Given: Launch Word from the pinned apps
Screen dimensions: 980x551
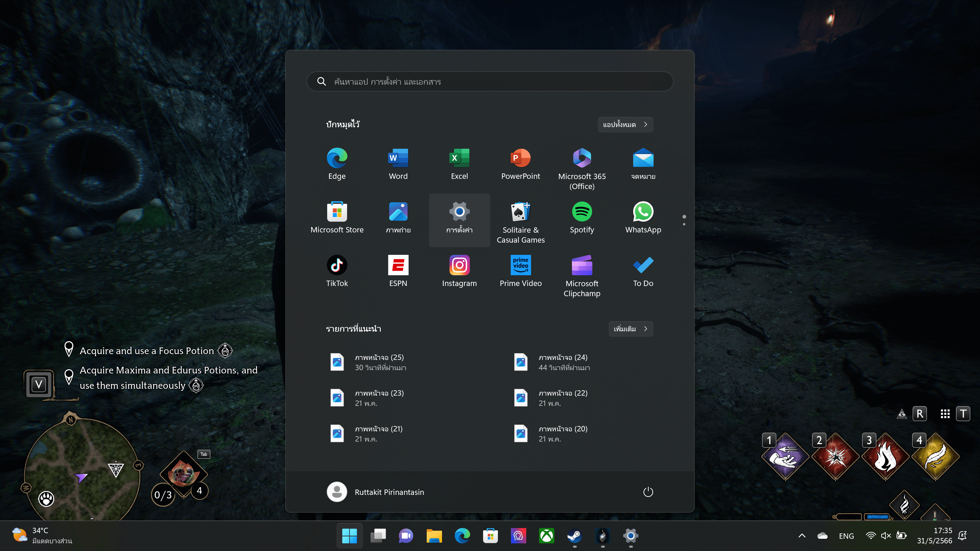Looking at the screenshot, I should (x=398, y=164).
